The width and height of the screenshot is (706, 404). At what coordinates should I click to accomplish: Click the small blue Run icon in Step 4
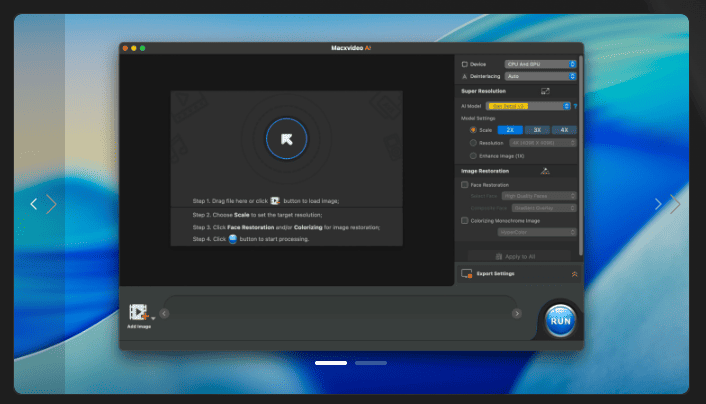pos(233,239)
